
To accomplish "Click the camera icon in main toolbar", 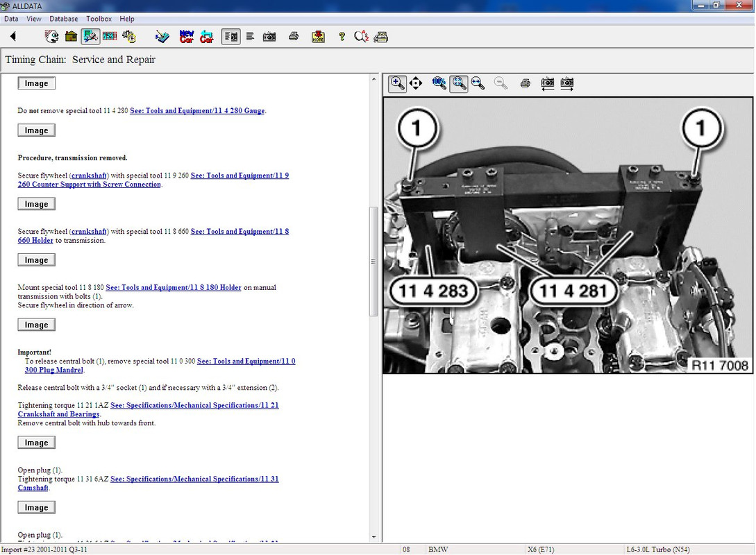I will [269, 37].
